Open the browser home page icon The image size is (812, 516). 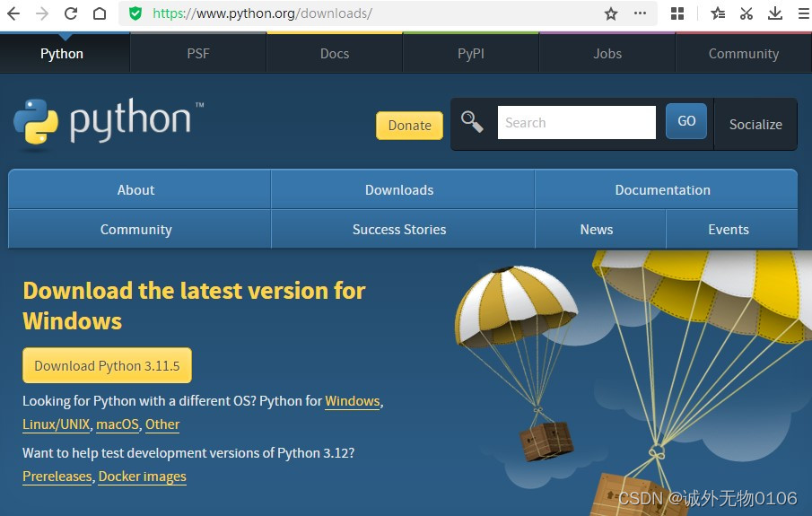[100, 13]
